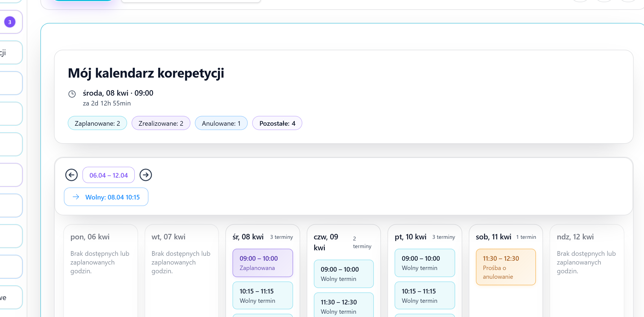Click the pt, 10 kwi day header
The image size is (644, 317).
(411, 237)
